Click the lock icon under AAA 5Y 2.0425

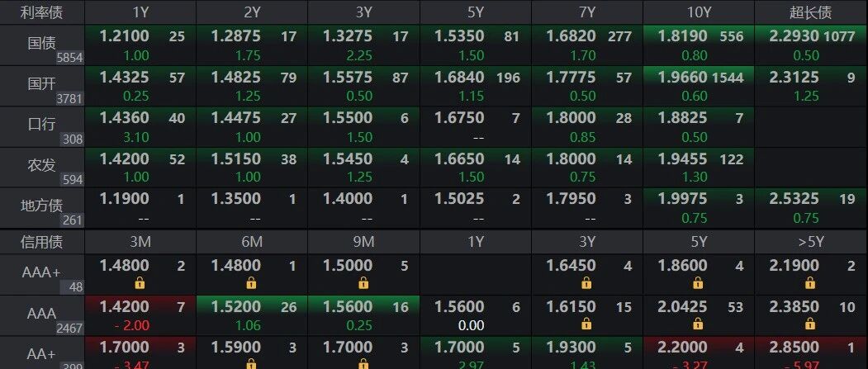698,324
